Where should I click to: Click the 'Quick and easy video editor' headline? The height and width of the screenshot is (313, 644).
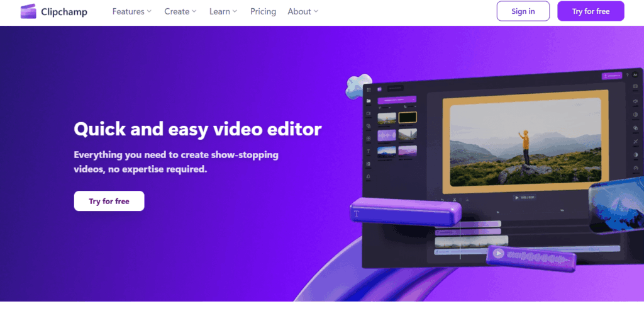tap(197, 129)
